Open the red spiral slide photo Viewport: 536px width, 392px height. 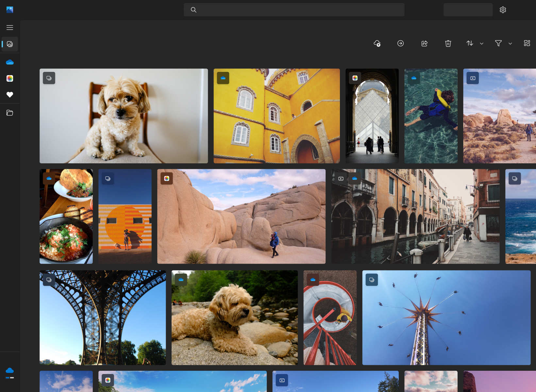[x=330, y=318]
